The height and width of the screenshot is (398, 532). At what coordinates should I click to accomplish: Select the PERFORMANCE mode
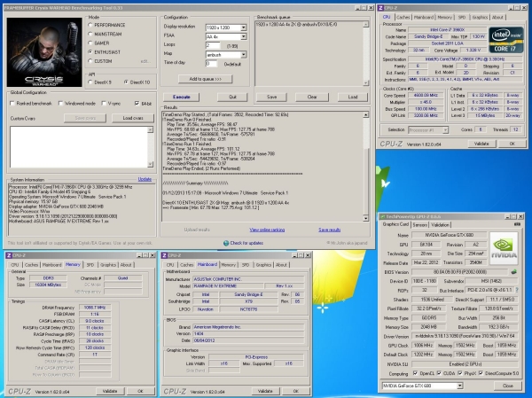90,25
